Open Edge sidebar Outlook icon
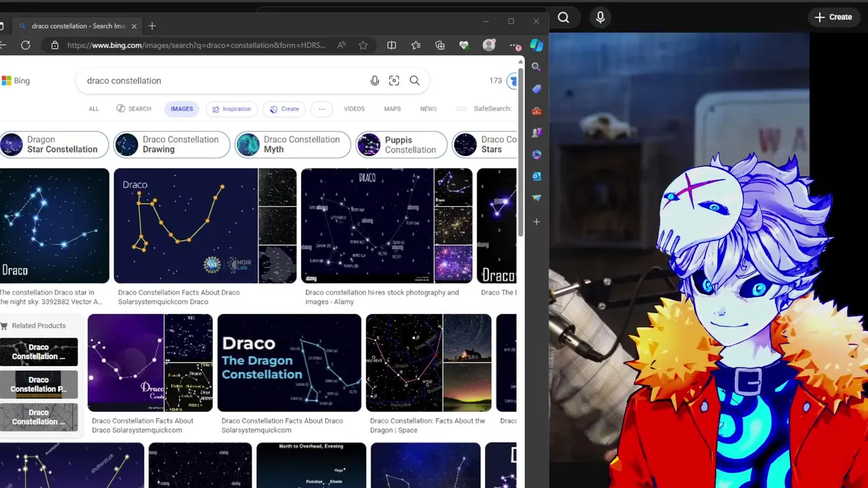868x488 pixels. [536, 176]
